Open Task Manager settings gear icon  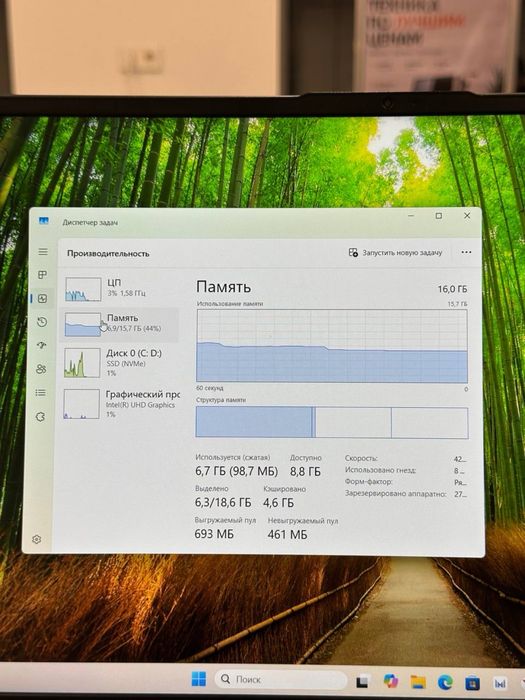37,539
